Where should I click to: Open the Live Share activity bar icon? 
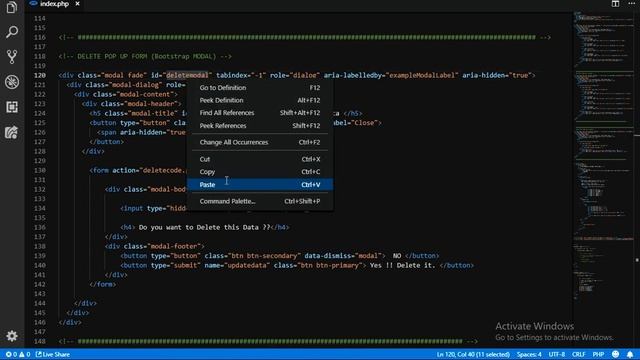[12, 132]
